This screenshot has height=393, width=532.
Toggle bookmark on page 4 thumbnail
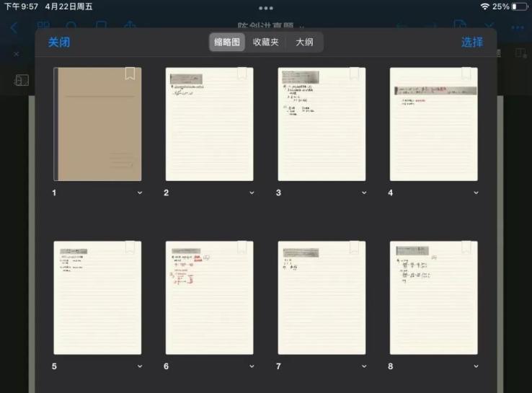[466, 74]
